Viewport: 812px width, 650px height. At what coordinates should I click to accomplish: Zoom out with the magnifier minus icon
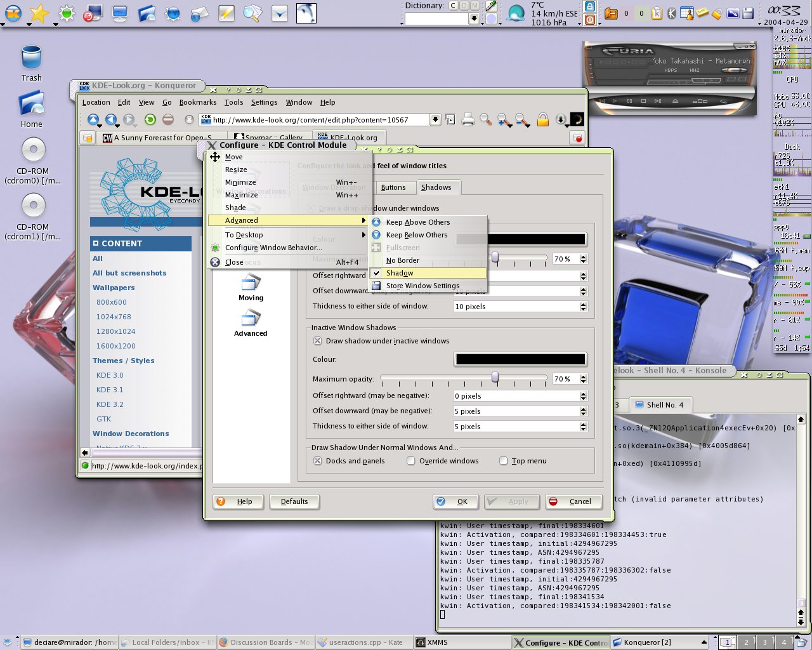(522, 119)
